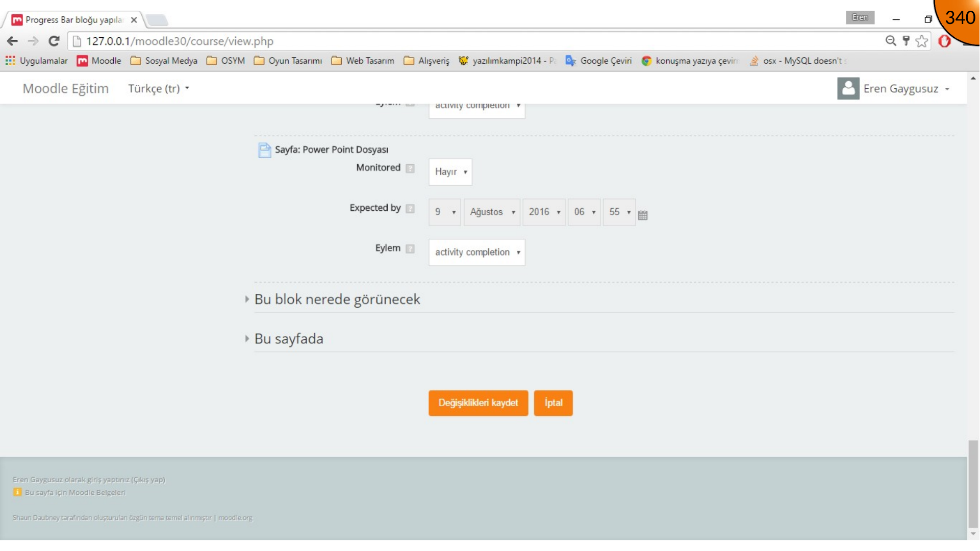980x551 pixels.
Task: Click the scrollbar up arrow
Action: pos(973,78)
